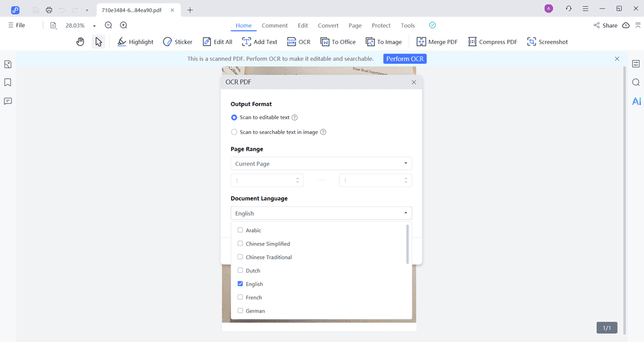This screenshot has height=342, width=644.
Task: Click the cloud upload icon
Action: (x=626, y=25)
